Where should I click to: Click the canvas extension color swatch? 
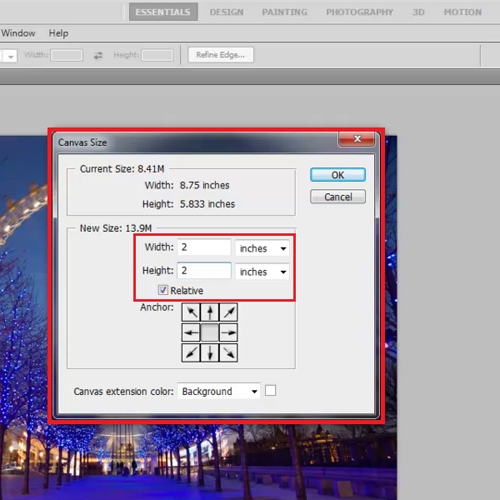[x=270, y=391]
